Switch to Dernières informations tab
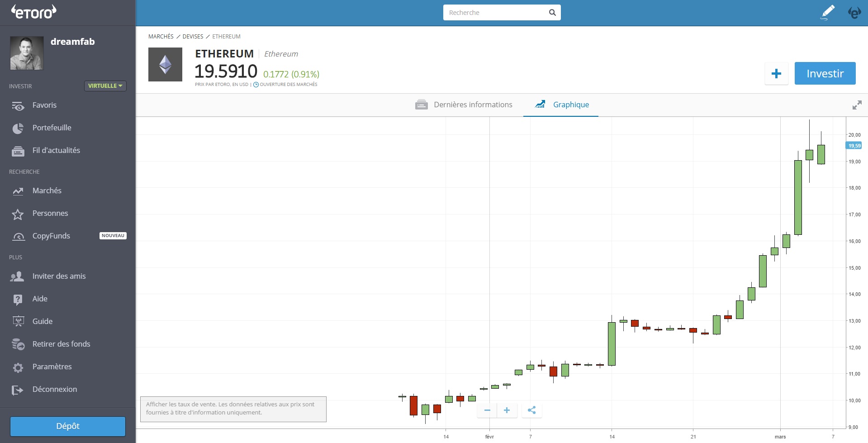The width and height of the screenshot is (868, 443). tap(464, 105)
